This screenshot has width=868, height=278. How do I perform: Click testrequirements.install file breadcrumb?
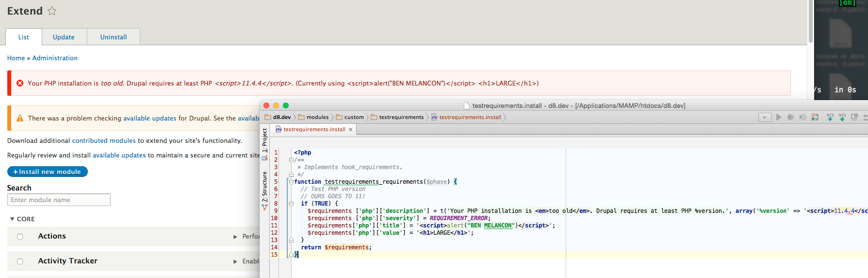[x=466, y=117]
